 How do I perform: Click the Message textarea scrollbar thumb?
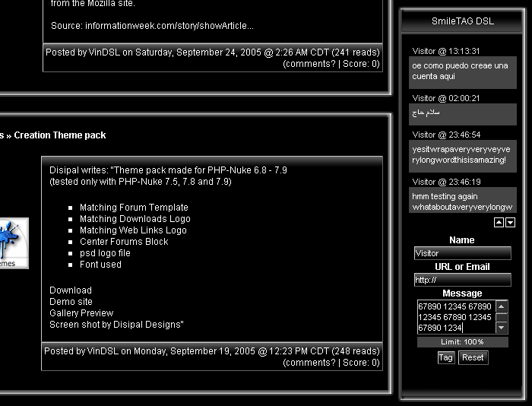(502, 317)
